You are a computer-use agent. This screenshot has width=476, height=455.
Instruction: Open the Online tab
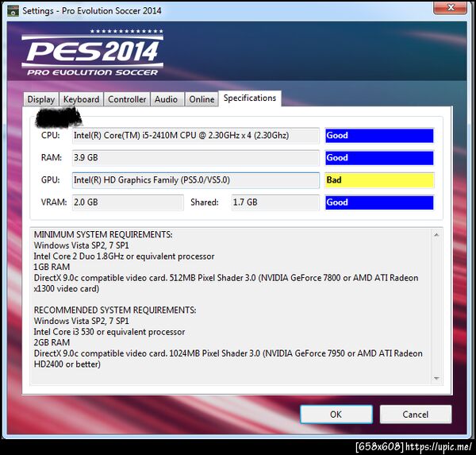202,99
